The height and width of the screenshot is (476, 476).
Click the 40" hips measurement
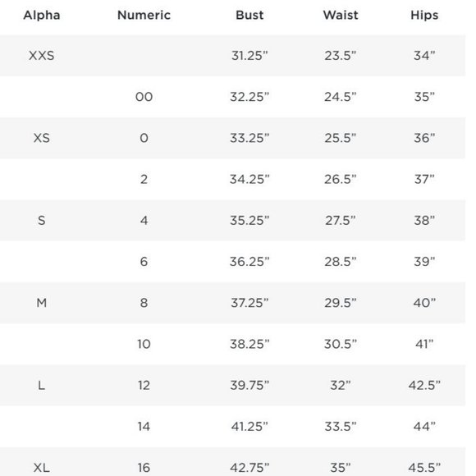(x=424, y=303)
